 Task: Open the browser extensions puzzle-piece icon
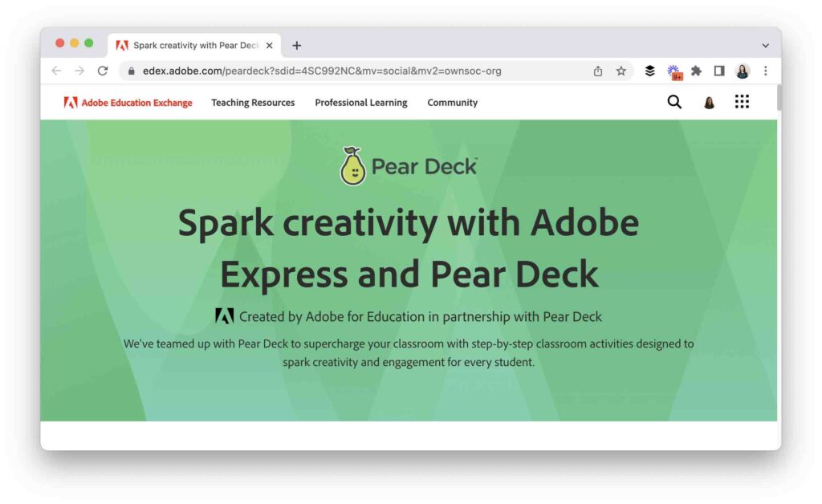tap(698, 71)
